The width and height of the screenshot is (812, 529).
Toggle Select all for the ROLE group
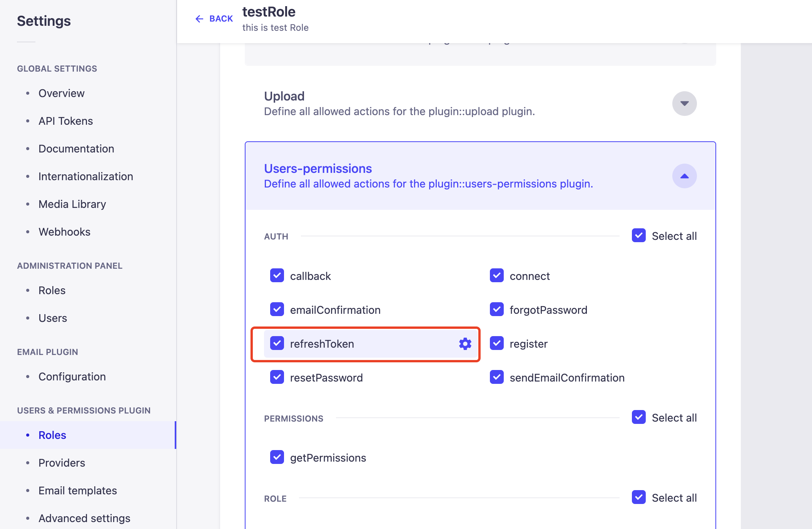coord(639,497)
